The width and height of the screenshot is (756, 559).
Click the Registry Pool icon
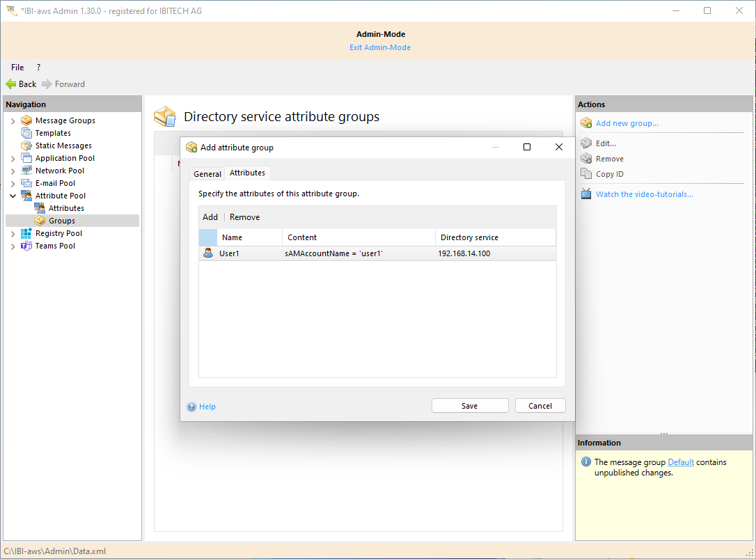(26, 233)
